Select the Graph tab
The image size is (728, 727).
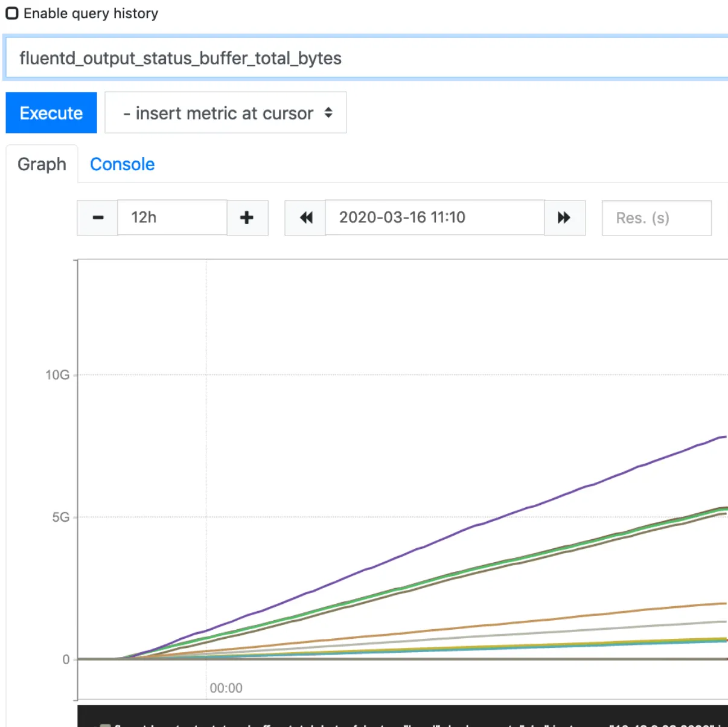[42, 164]
